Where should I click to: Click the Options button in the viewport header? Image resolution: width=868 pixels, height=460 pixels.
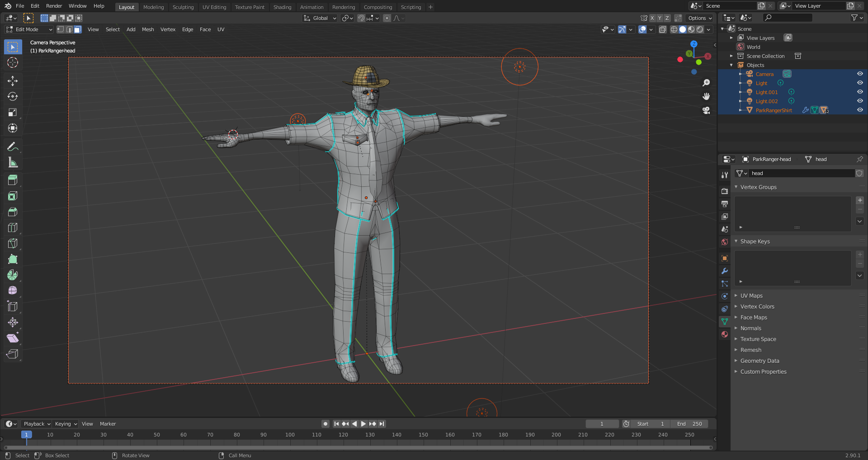(699, 18)
